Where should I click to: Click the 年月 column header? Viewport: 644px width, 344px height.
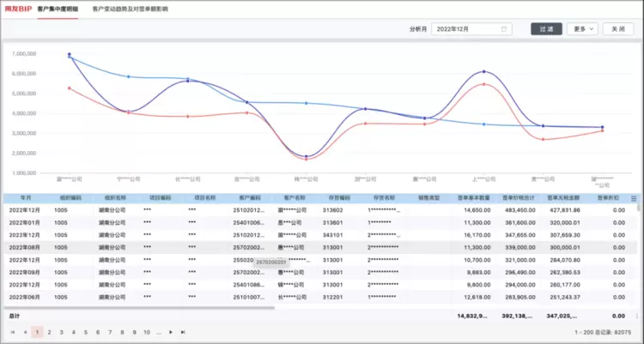coord(26,197)
